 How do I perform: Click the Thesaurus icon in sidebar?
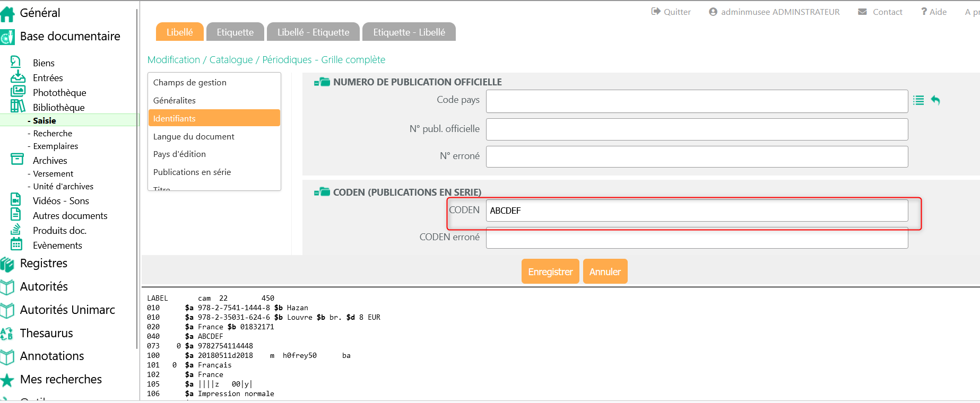point(7,333)
